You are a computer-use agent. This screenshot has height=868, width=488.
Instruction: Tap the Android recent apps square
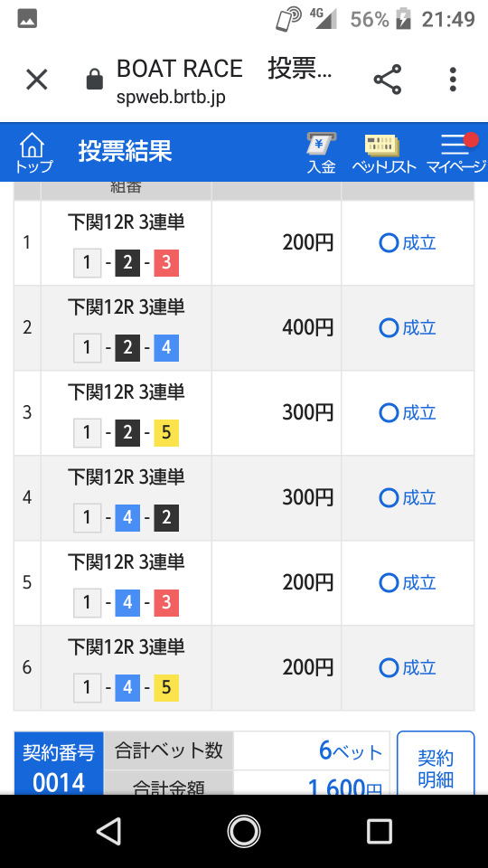(x=380, y=831)
